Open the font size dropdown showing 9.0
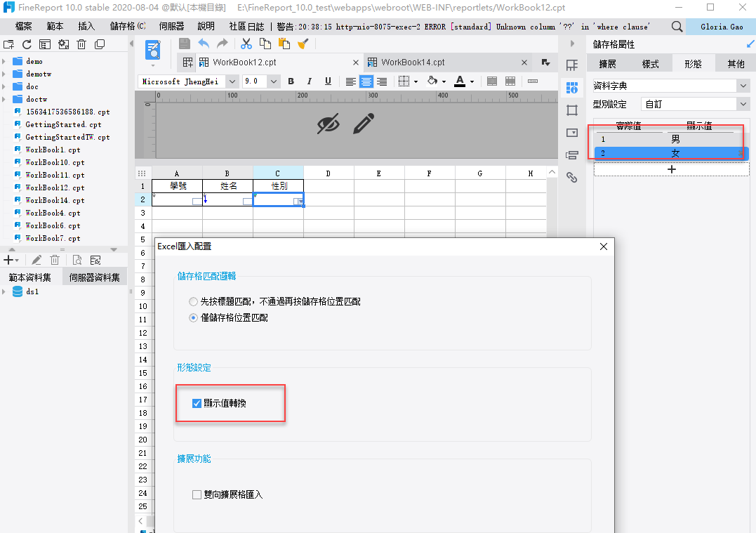 point(274,81)
